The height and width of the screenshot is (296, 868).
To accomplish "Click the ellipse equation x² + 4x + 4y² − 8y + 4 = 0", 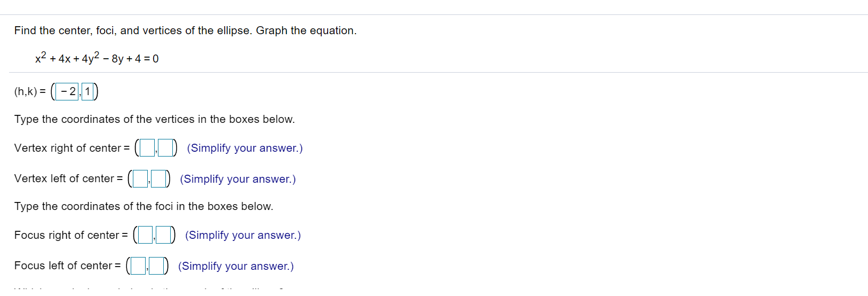I will click(97, 58).
